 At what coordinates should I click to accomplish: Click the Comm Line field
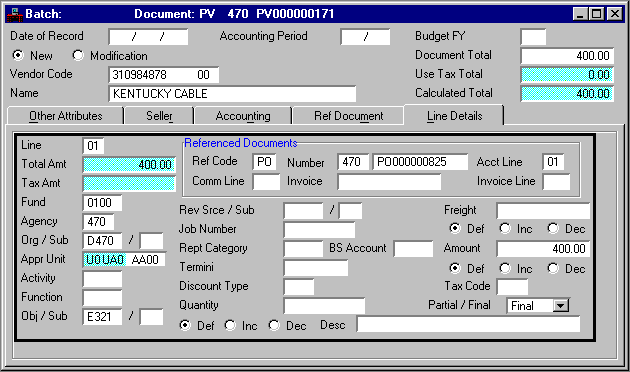[266, 182]
